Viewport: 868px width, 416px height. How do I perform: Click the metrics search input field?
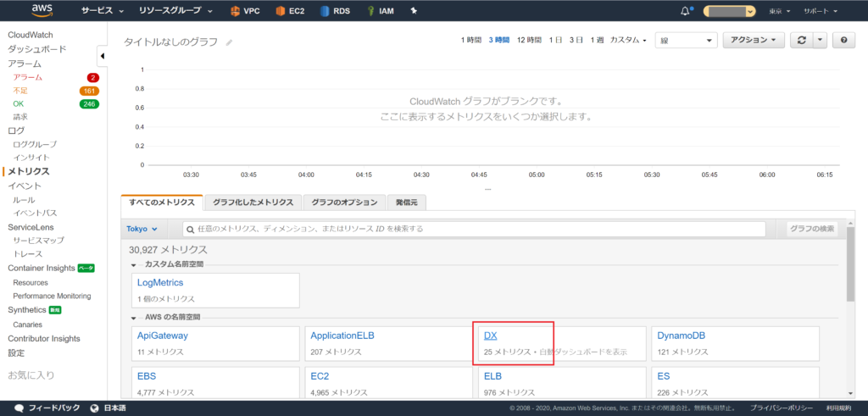[475, 229]
